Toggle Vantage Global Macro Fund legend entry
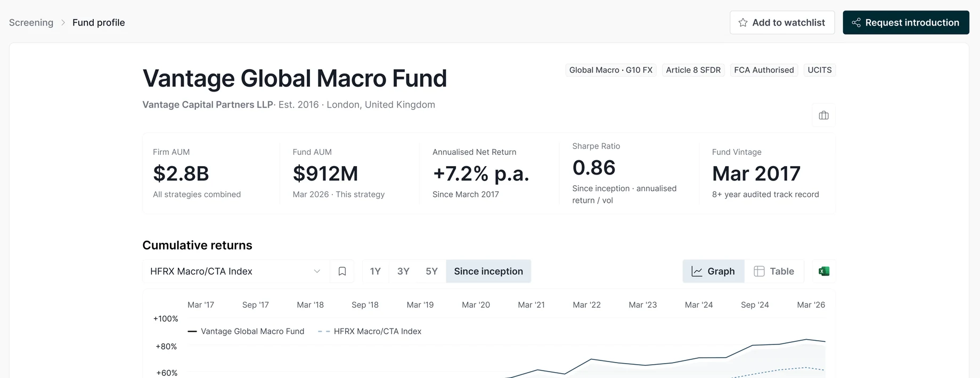The image size is (980, 378). [x=246, y=331]
